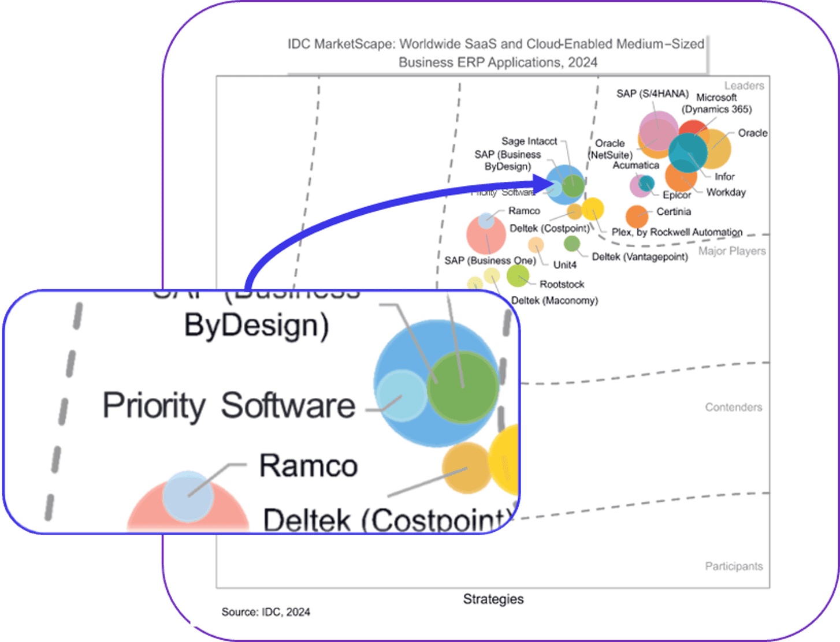Image resolution: width=840 pixels, height=642 pixels.
Task: Click the 'SAP (Business One)' label
Action: coord(490,261)
